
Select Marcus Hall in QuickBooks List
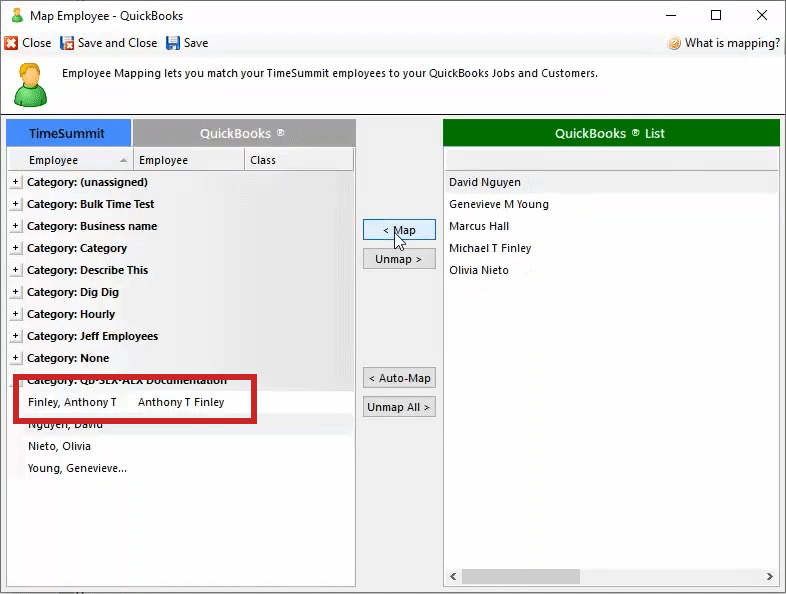(611, 226)
